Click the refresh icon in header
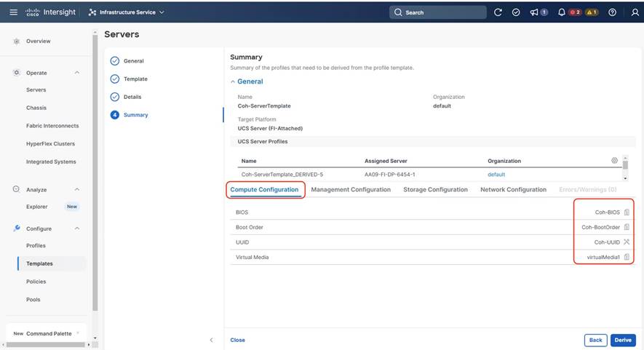 pos(498,12)
